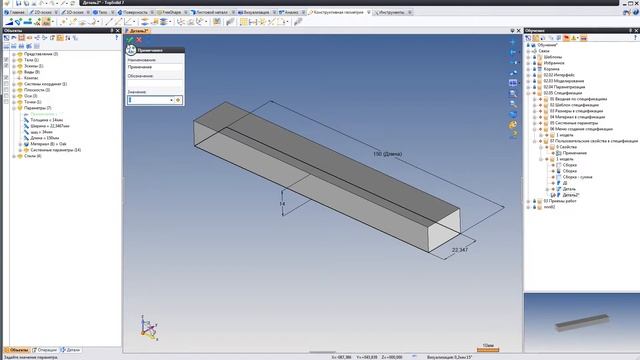Open the Визуализация ribbon tab
Viewport: 640px width, 360px height.
[x=256, y=13]
